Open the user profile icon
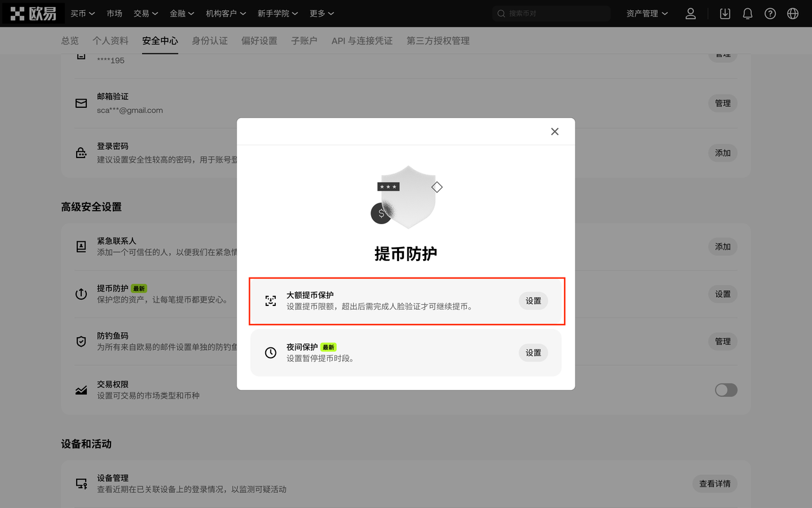Viewport: 812px width, 508px height. (691, 13)
